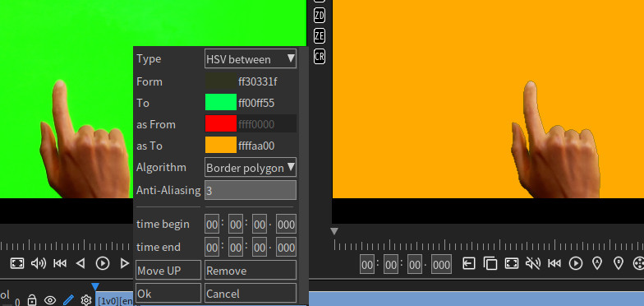Image resolution: width=644 pixels, height=306 pixels.
Task: Toggle the blue pencil edit icon on the track
Action: (68, 299)
